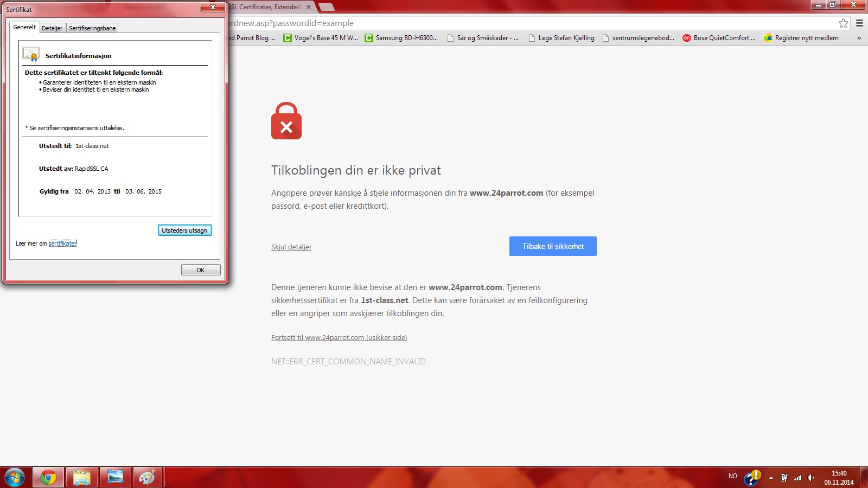Click the Utstedt av value RapidSSL CA
Screen dimensions: 868x488
coord(91,169)
